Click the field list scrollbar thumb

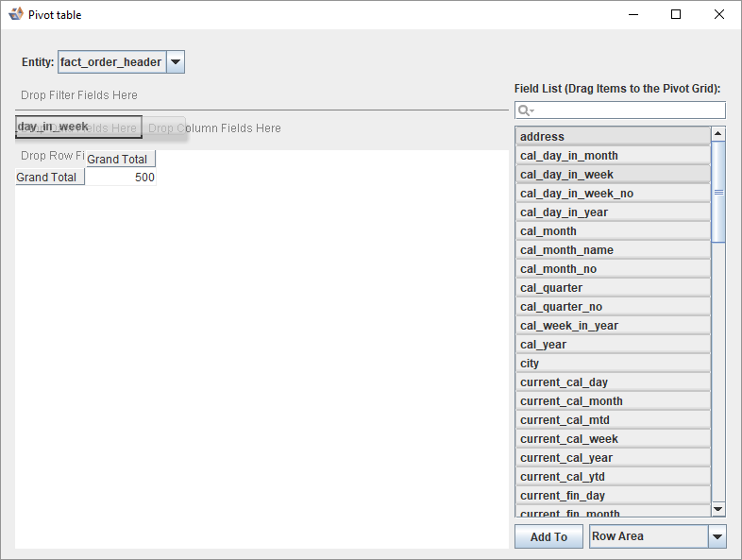point(718,192)
